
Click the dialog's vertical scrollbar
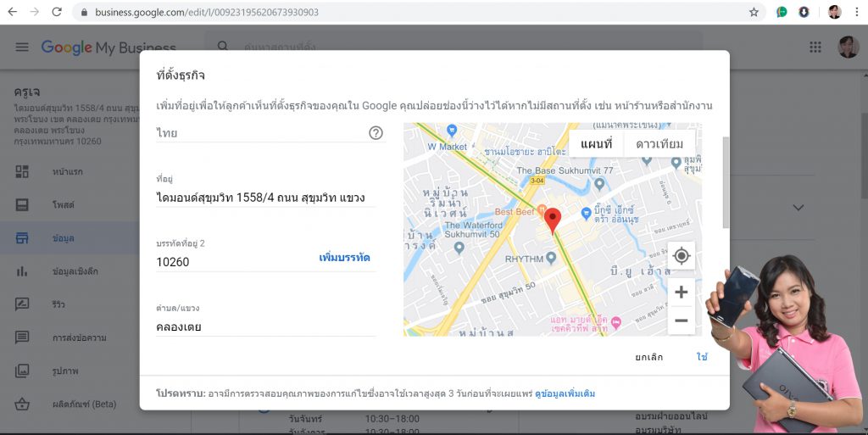(726, 182)
